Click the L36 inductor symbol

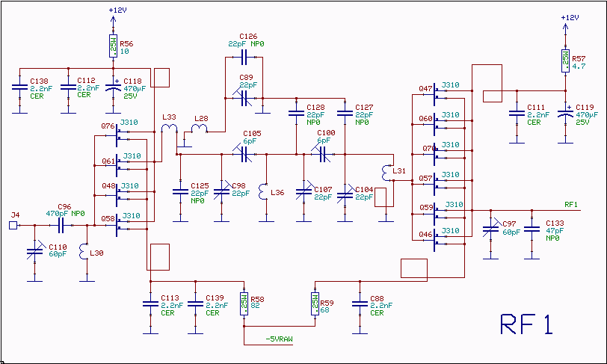coord(263,192)
